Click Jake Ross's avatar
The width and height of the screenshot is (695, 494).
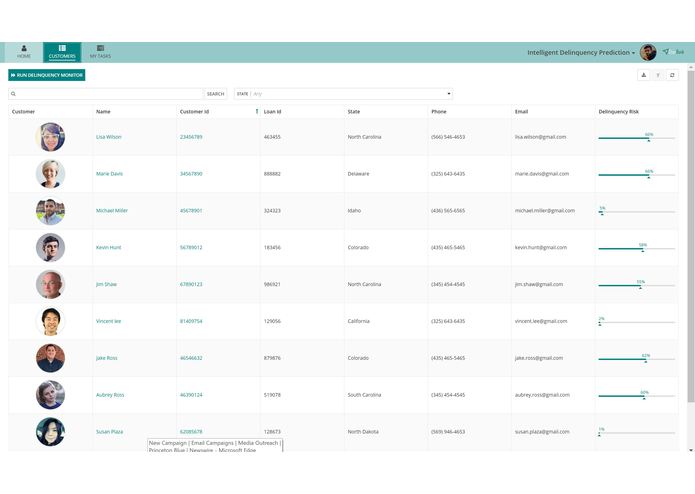click(x=50, y=358)
